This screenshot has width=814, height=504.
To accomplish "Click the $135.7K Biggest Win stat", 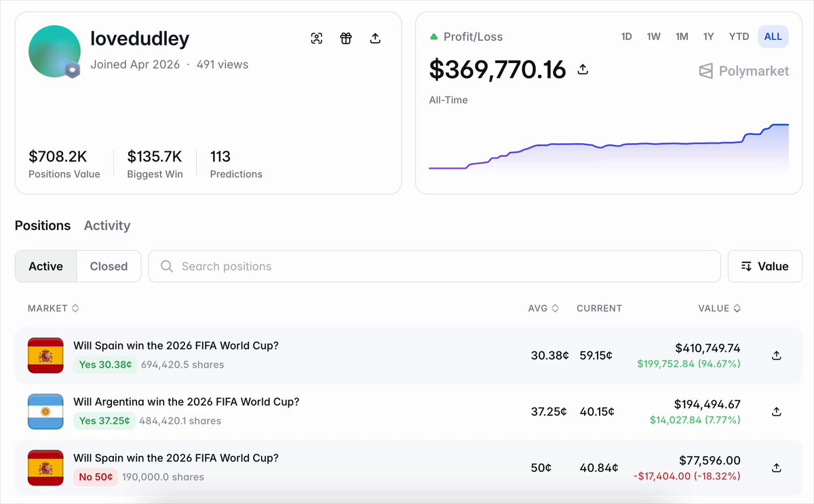I will [155, 163].
